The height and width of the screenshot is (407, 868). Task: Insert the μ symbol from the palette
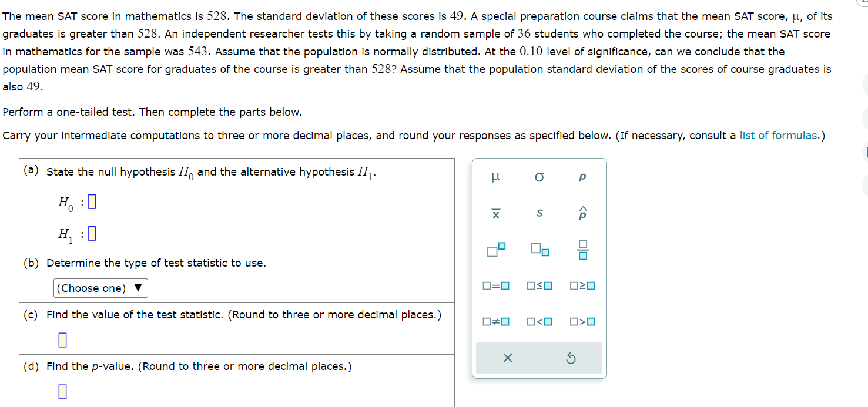(x=495, y=177)
